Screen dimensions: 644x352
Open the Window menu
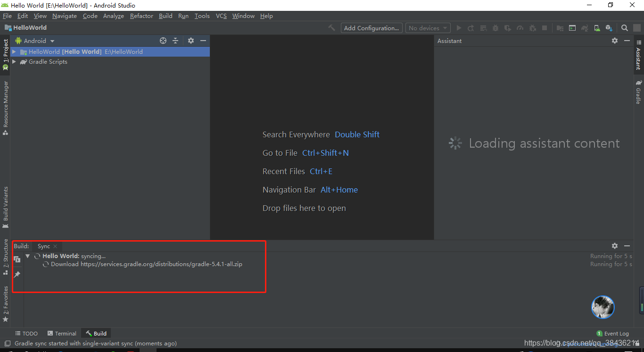point(243,16)
